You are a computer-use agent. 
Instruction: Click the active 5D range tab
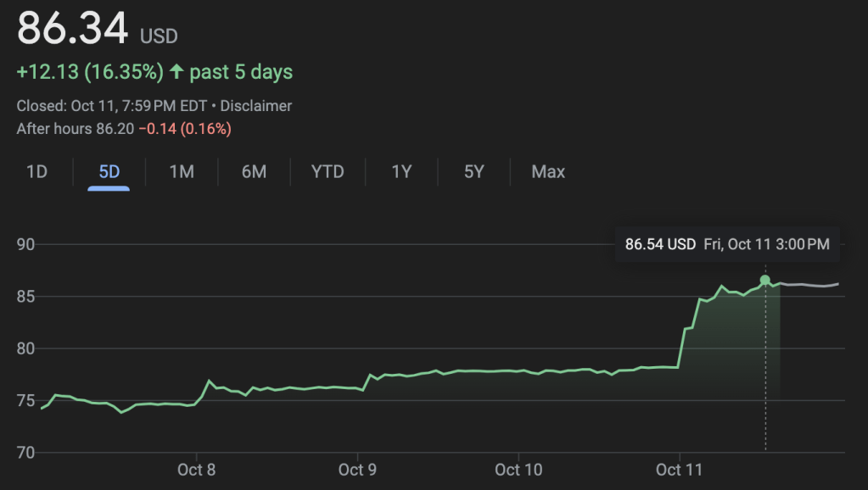tap(109, 172)
